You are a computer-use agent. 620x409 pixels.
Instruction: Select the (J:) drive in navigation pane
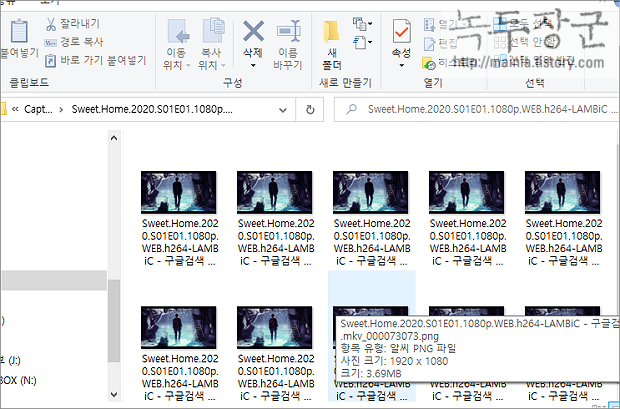(11, 360)
